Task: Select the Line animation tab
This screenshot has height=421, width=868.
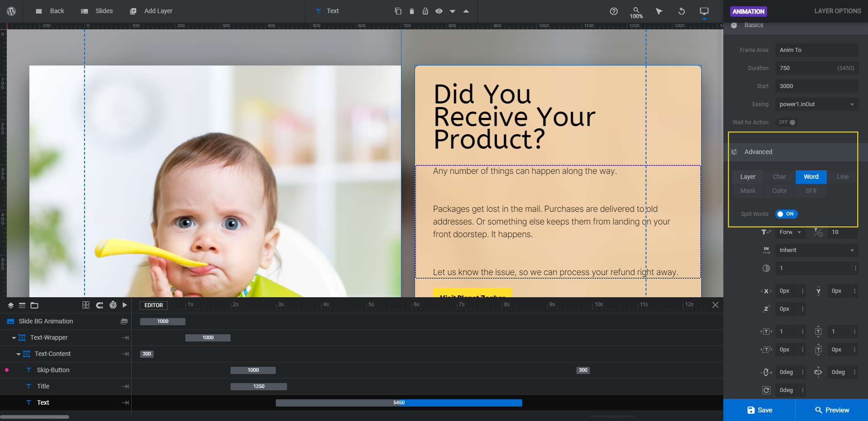Action: click(x=843, y=177)
